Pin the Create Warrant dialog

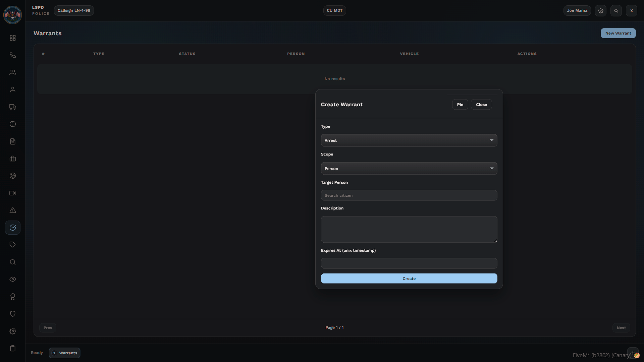pyautogui.click(x=460, y=105)
